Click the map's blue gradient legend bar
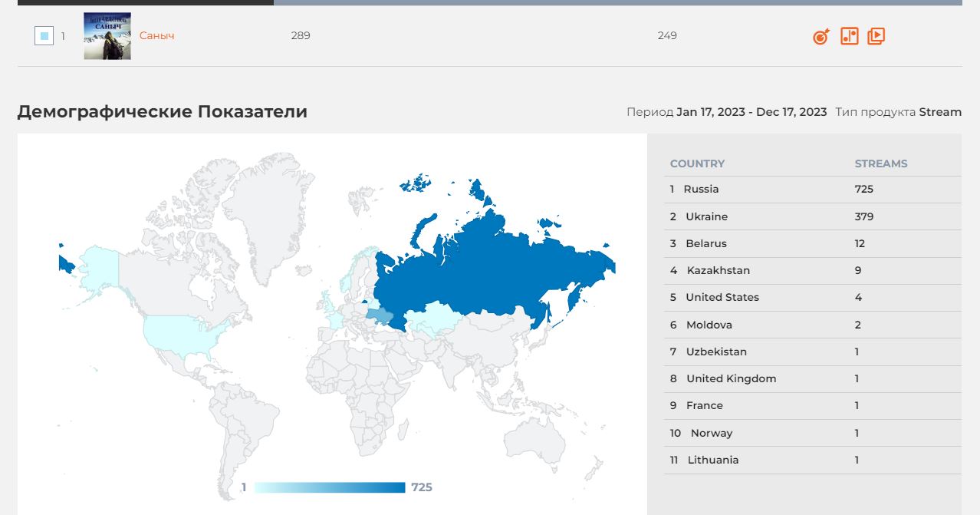Viewport: 980px width, 515px height. point(329,487)
